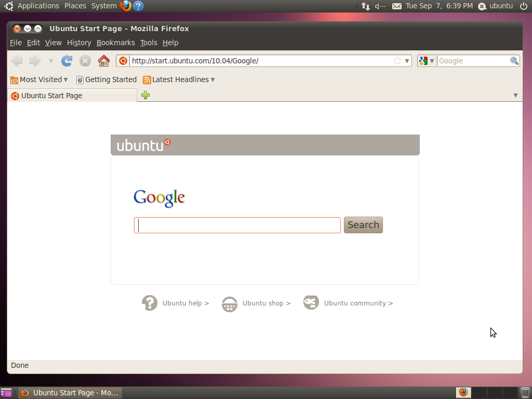
Task: Focus the toolbar Google search field
Action: point(473,61)
